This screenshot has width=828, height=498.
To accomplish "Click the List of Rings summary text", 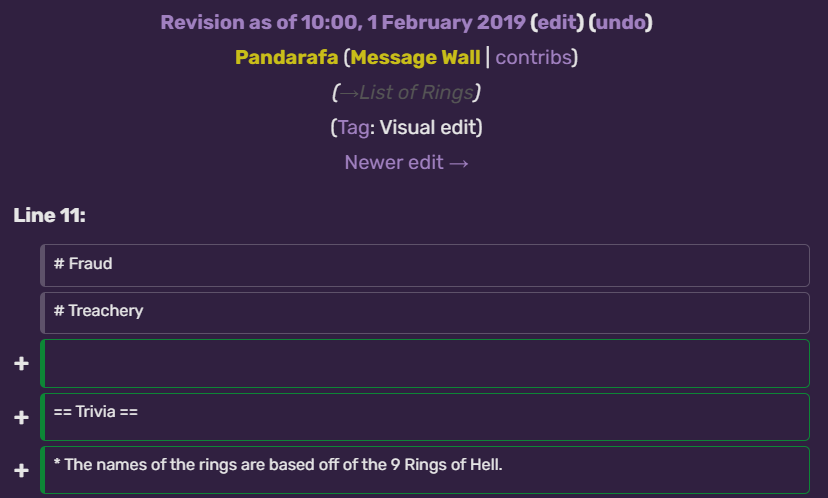I will pyautogui.click(x=417, y=93).
